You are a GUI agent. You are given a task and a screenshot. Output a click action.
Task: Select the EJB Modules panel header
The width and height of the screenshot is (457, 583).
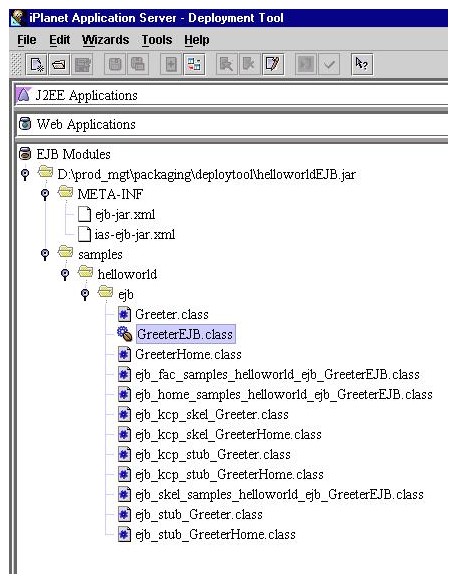(x=73, y=154)
